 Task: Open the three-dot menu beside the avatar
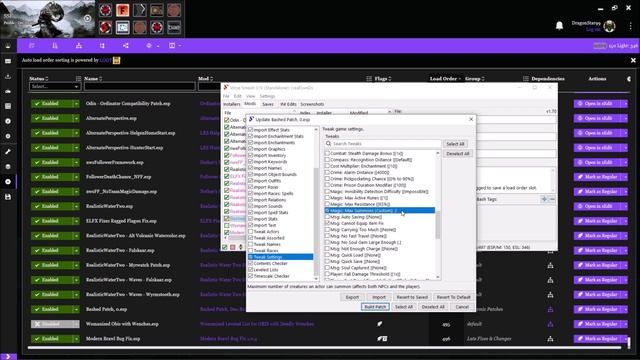pos(631,26)
